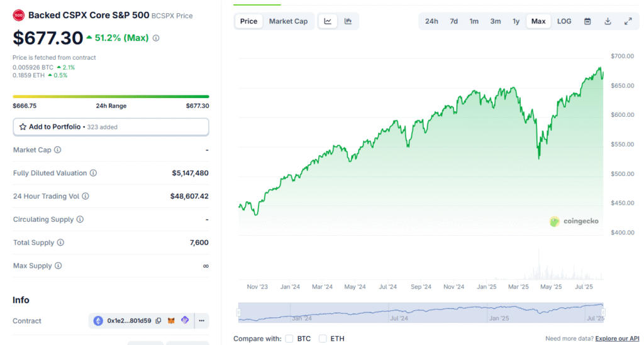Viewport: 644px width, 345px height.
Task: Select the Price tab
Action: (248, 21)
